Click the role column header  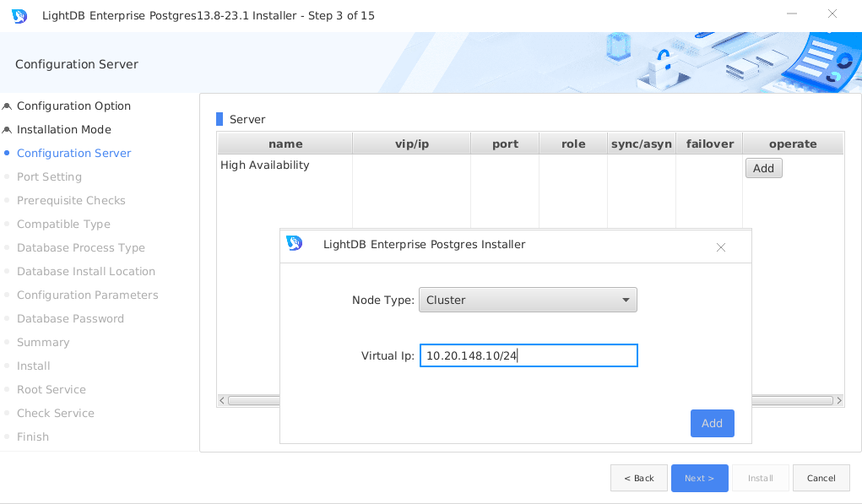(x=572, y=144)
